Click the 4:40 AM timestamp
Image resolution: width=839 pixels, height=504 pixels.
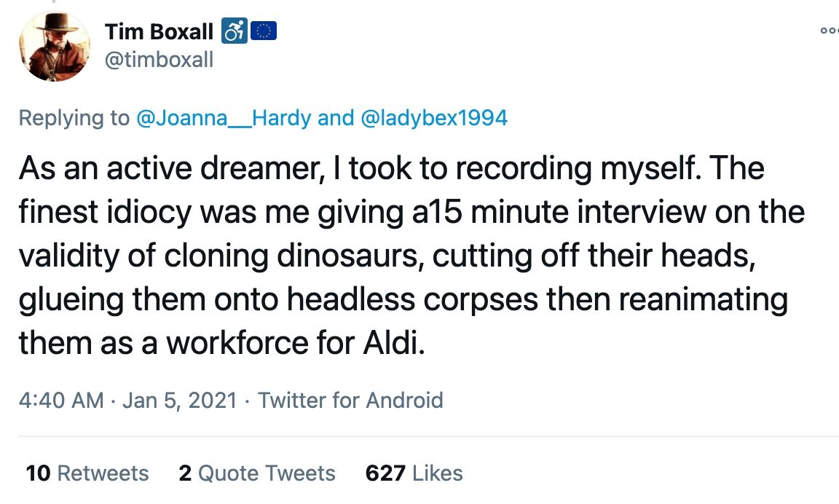61,400
